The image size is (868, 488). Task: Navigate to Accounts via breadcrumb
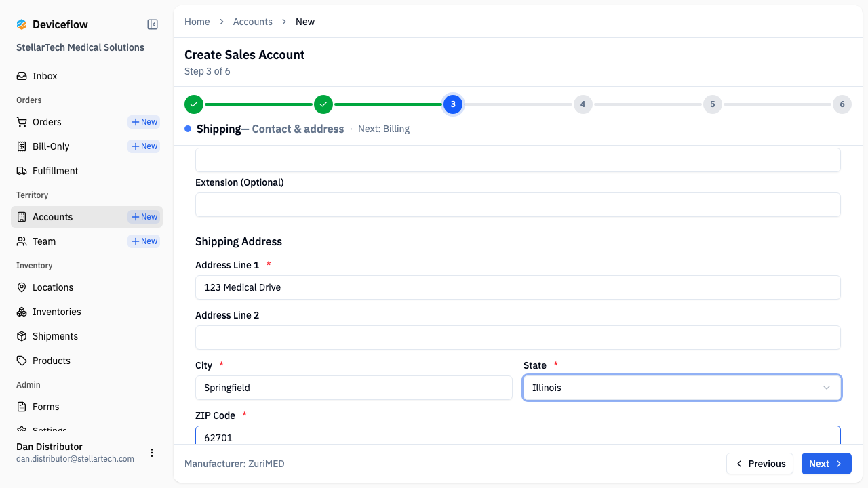pos(253,22)
